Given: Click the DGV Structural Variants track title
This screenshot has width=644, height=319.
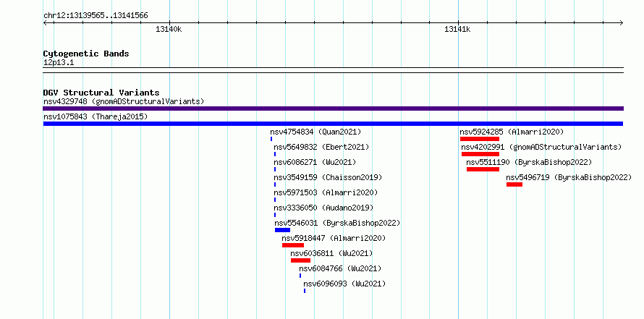Looking at the screenshot, I should [101, 93].
